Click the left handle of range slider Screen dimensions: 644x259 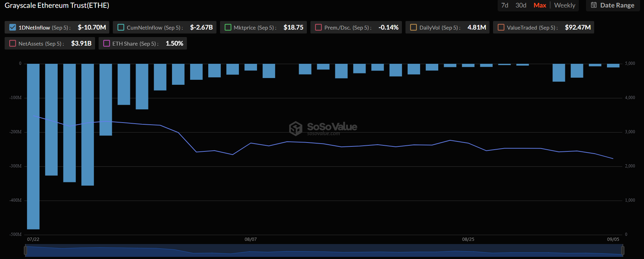25,250
